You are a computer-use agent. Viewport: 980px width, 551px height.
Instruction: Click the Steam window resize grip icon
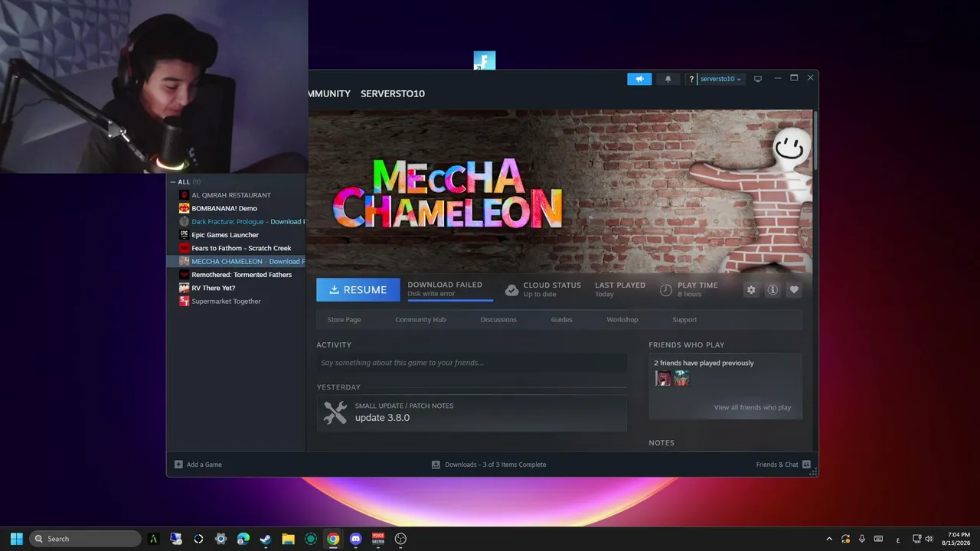click(812, 471)
